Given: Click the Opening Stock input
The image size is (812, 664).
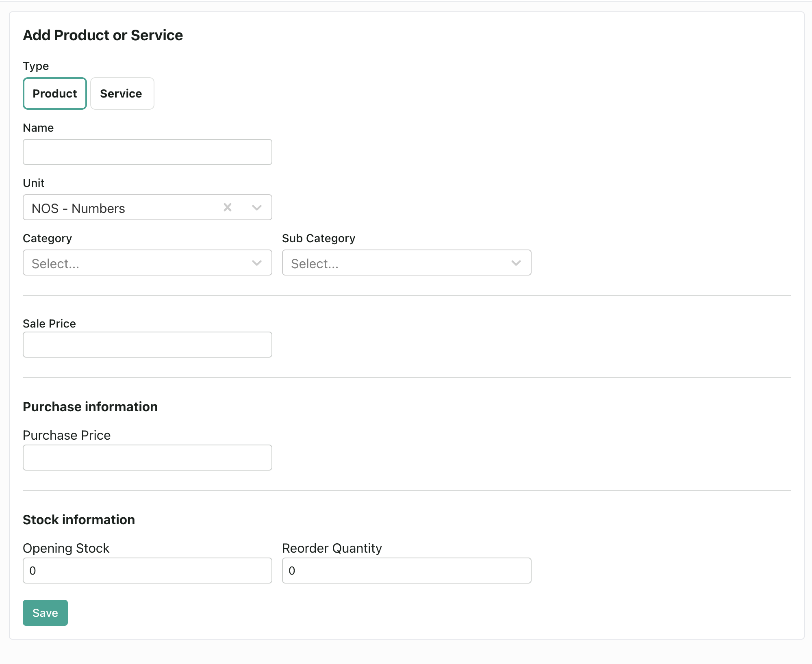Looking at the screenshot, I should click(x=147, y=570).
